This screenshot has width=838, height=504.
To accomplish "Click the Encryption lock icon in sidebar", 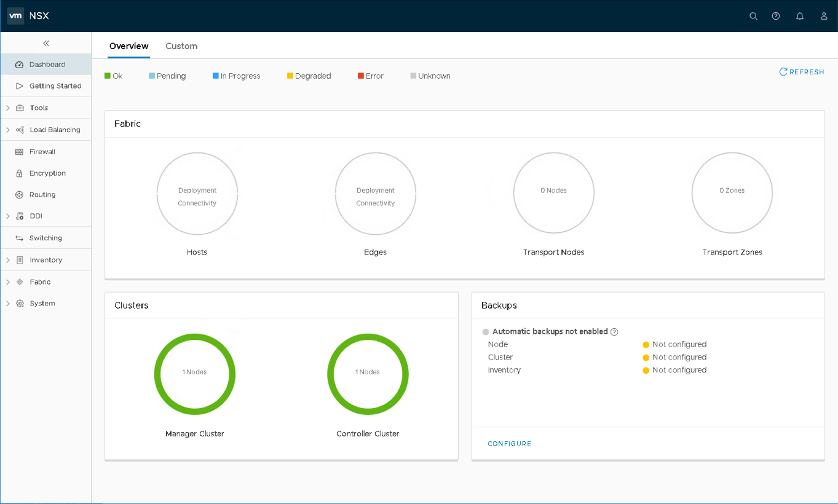I will point(19,173).
